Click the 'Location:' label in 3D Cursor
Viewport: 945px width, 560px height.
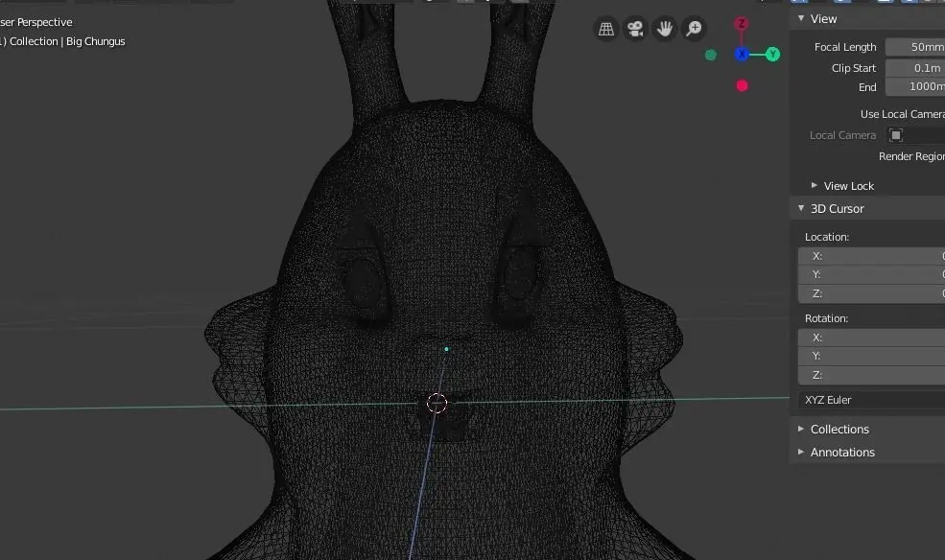coord(826,237)
